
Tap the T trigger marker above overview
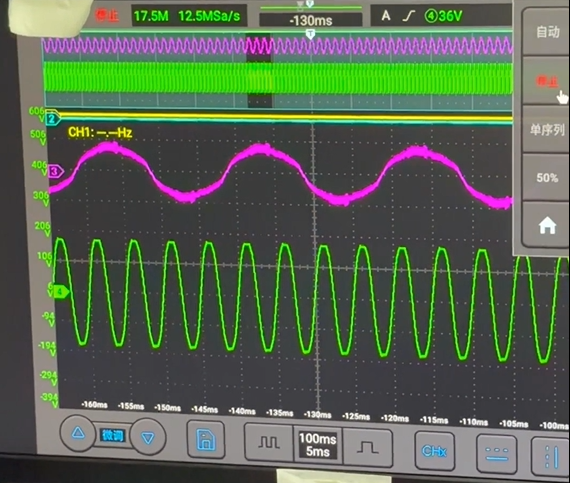[x=310, y=35]
